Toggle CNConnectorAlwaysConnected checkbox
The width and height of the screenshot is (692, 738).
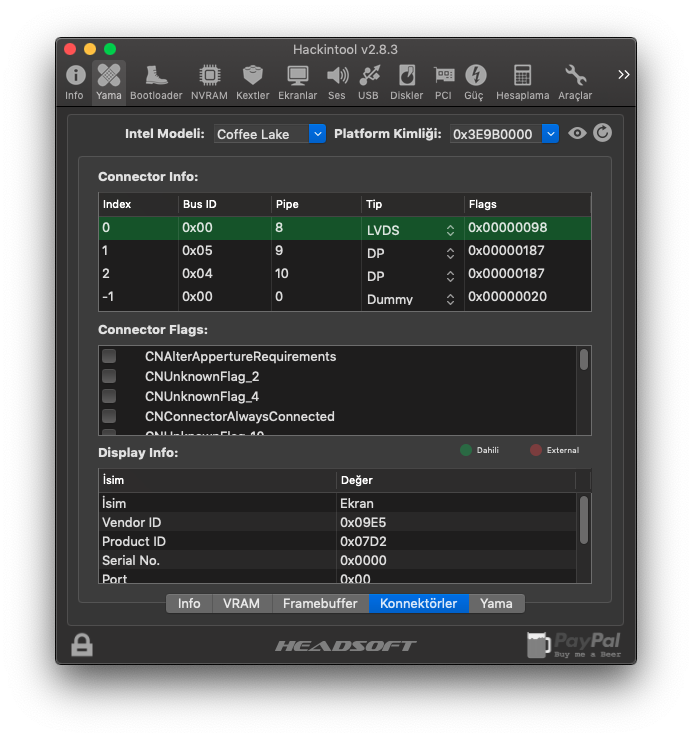click(x=109, y=416)
